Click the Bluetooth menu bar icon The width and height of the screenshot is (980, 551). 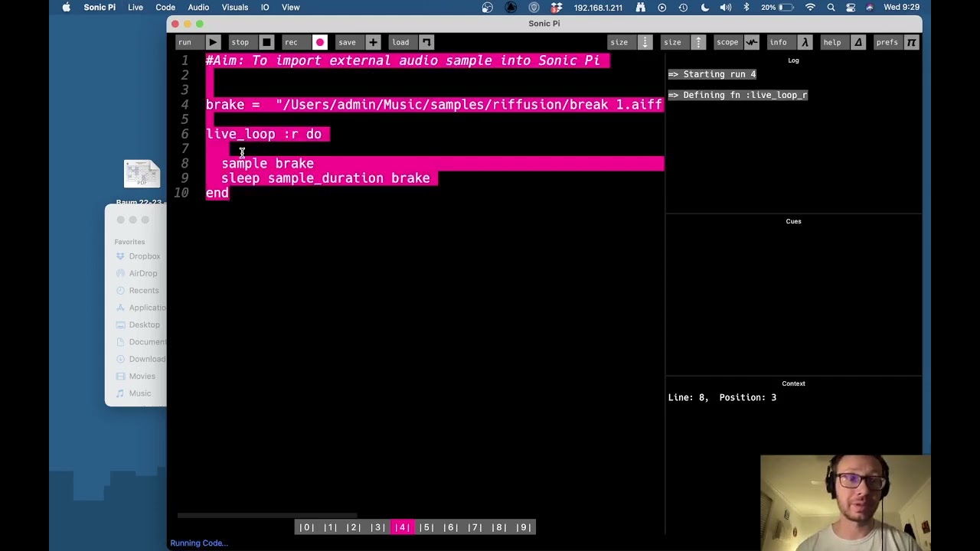(746, 7)
